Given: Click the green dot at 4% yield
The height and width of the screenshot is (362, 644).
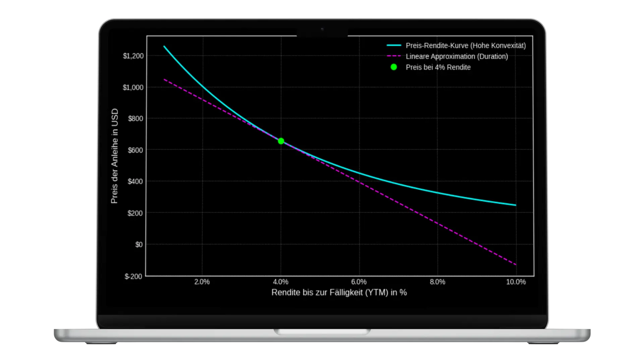Looking at the screenshot, I should [281, 141].
